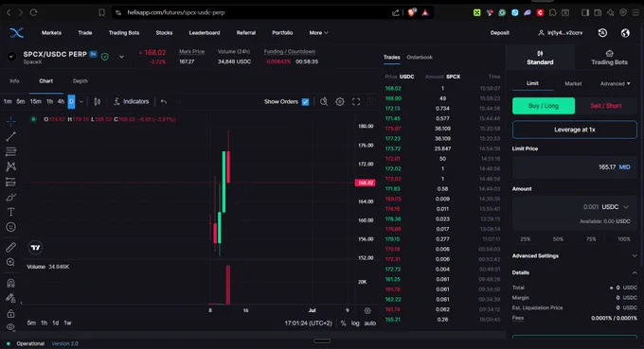Image resolution: width=644 pixels, height=349 pixels.
Task: Set limit price to MID
Action: 624,167
